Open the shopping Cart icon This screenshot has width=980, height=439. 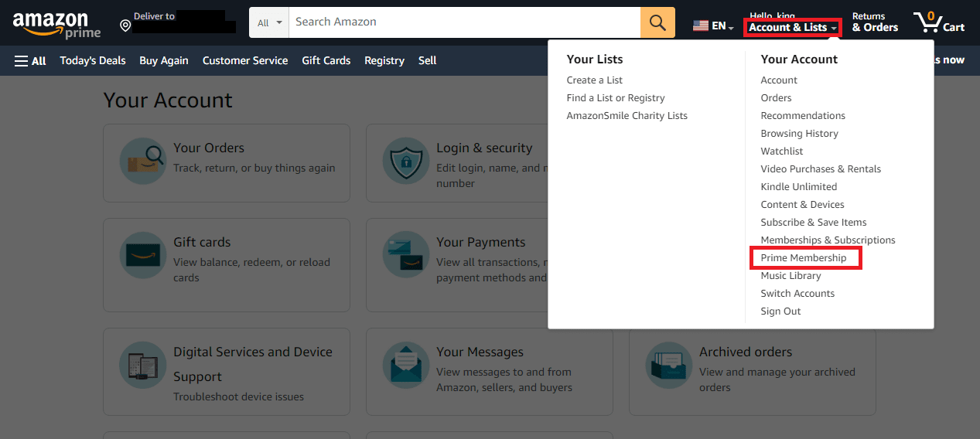click(x=939, y=22)
